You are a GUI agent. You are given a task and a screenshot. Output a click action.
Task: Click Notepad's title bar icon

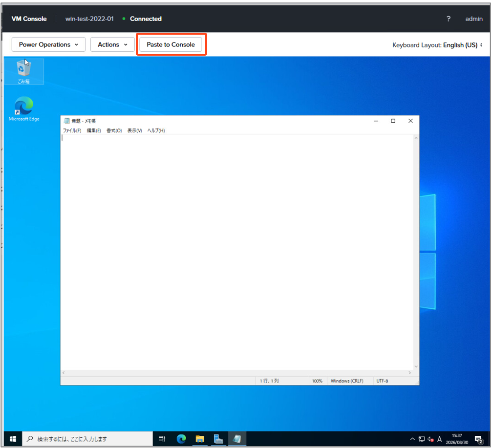coord(66,121)
